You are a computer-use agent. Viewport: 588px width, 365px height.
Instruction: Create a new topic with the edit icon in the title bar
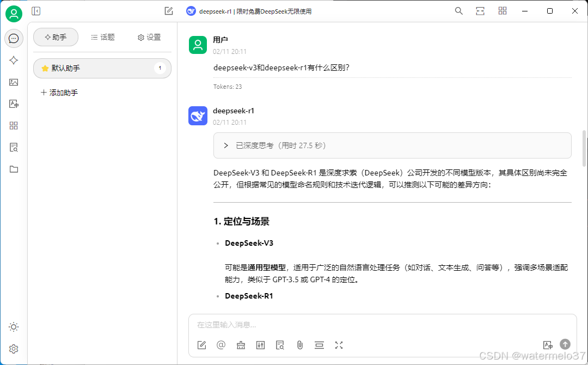(169, 11)
